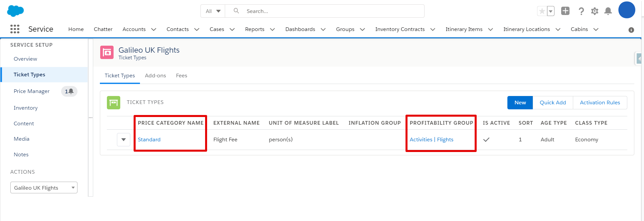Click the Price Manager notification badge
Screen dimensions: 644x221
[x=69, y=91]
